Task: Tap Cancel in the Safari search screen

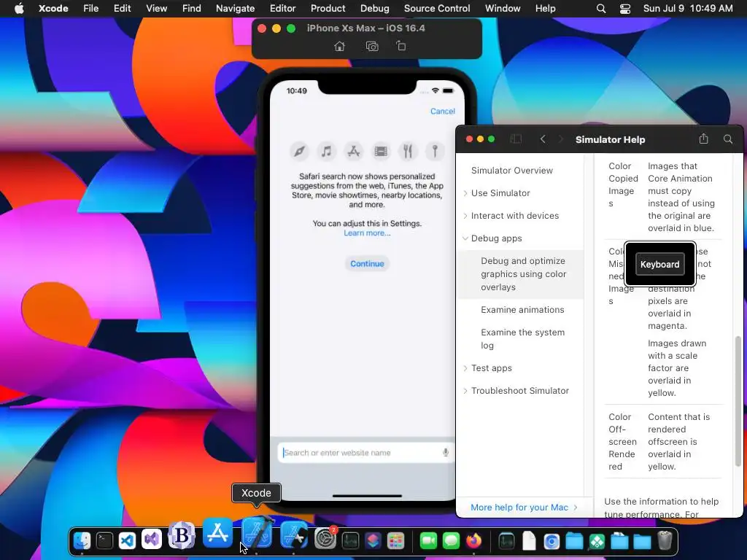Action: [x=443, y=111]
